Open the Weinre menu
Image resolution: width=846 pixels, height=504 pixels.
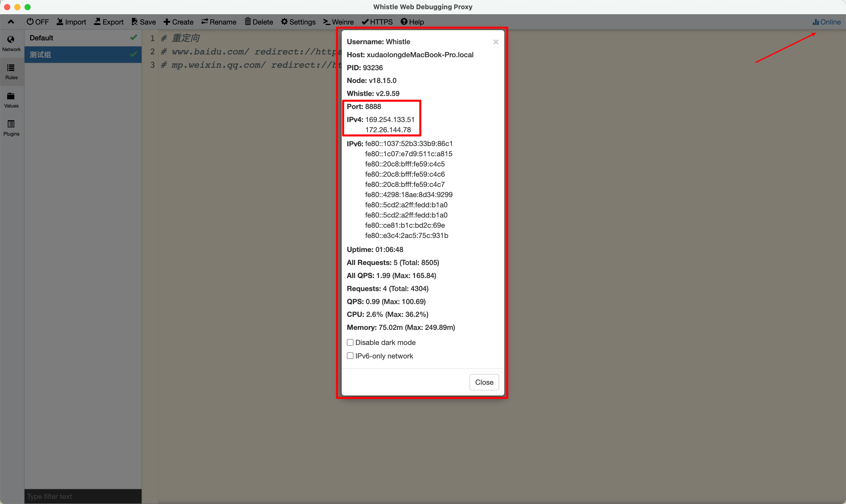338,22
